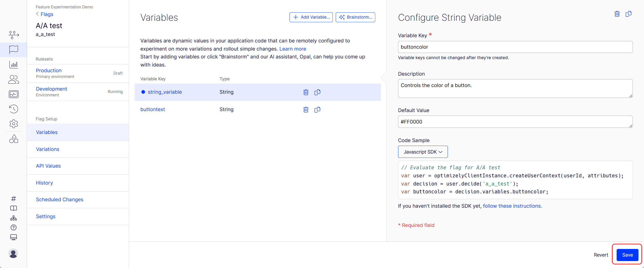Open the monitor activity sidebar icon
Screen dimensions: 644x268
click(x=14, y=94)
